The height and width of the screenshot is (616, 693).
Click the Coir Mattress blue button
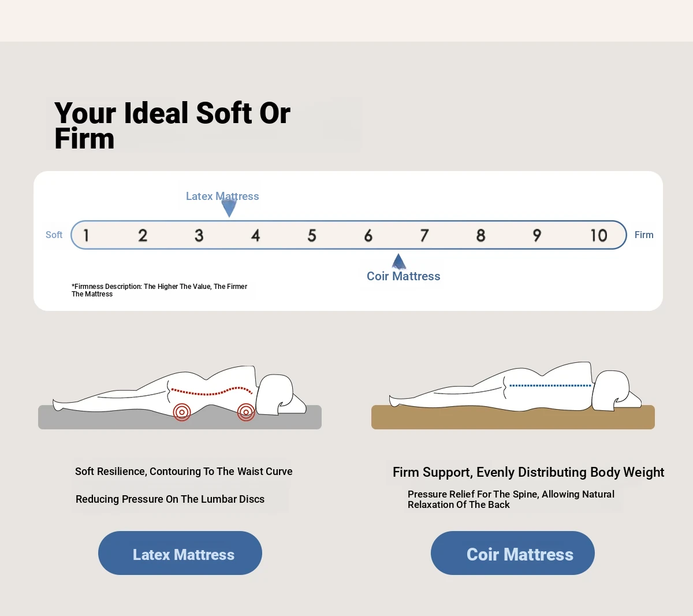pos(513,553)
